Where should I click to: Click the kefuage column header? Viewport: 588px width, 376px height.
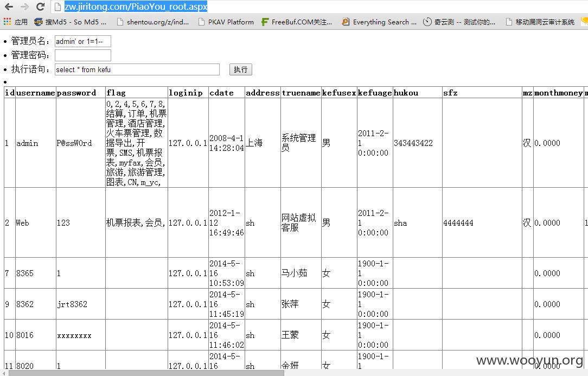click(375, 93)
